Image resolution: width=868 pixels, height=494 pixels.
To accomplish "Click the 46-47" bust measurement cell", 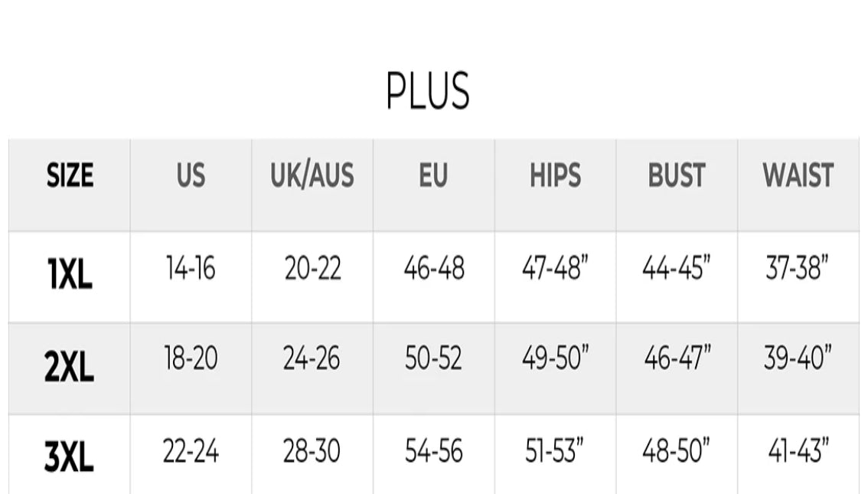I will pyautogui.click(x=677, y=359).
